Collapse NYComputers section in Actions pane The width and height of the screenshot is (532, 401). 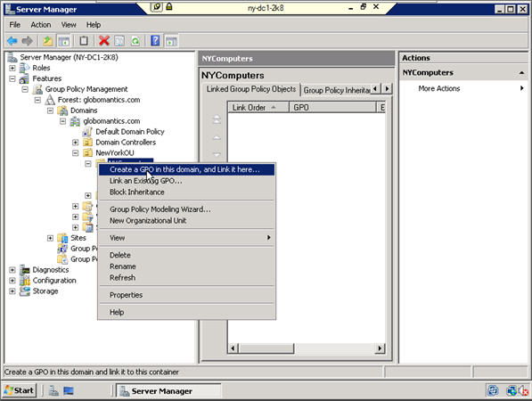[x=521, y=73]
